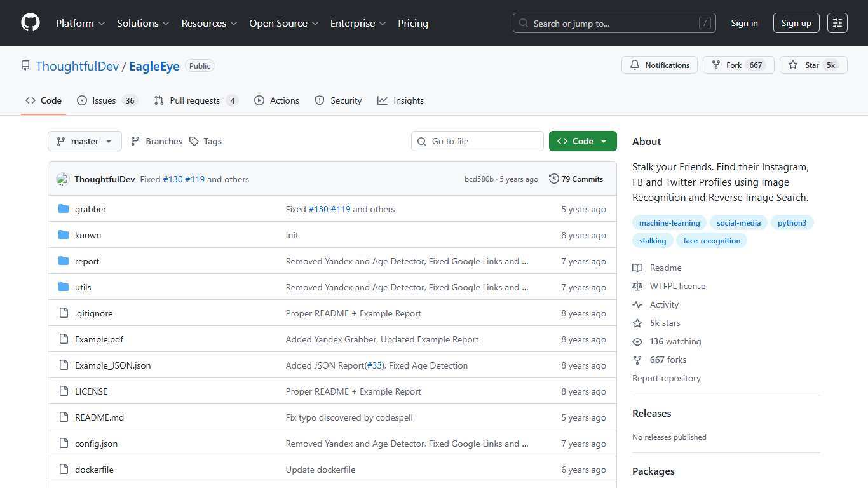The height and width of the screenshot is (488, 868).
Task: Click the ThoughtfulDev avatar in commit row
Action: click(62, 179)
